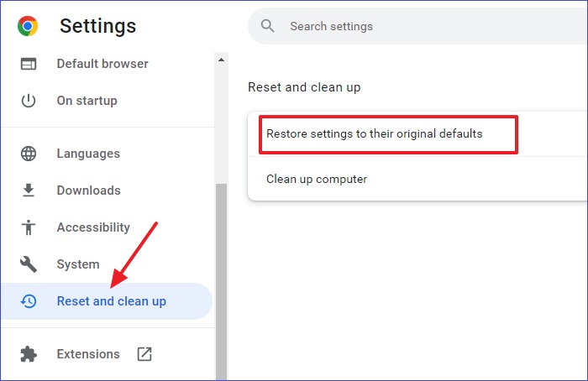
Task: Select the Accessibility text in the sidebar
Action: click(93, 227)
